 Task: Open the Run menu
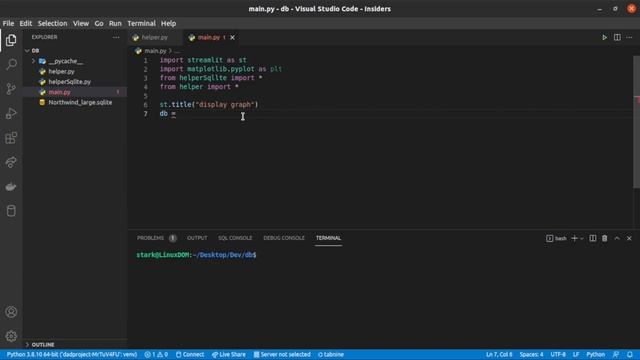coord(115,23)
